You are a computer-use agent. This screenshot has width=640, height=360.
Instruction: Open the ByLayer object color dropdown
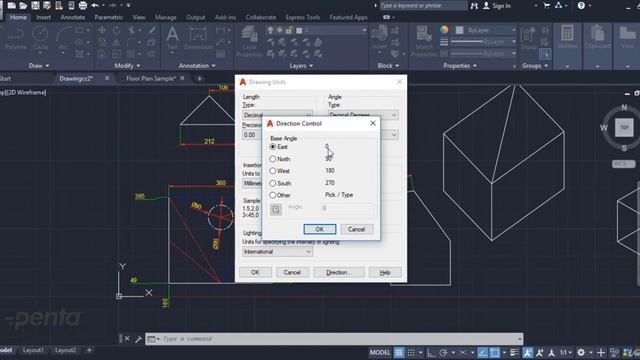pyautogui.click(x=486, y=30)
